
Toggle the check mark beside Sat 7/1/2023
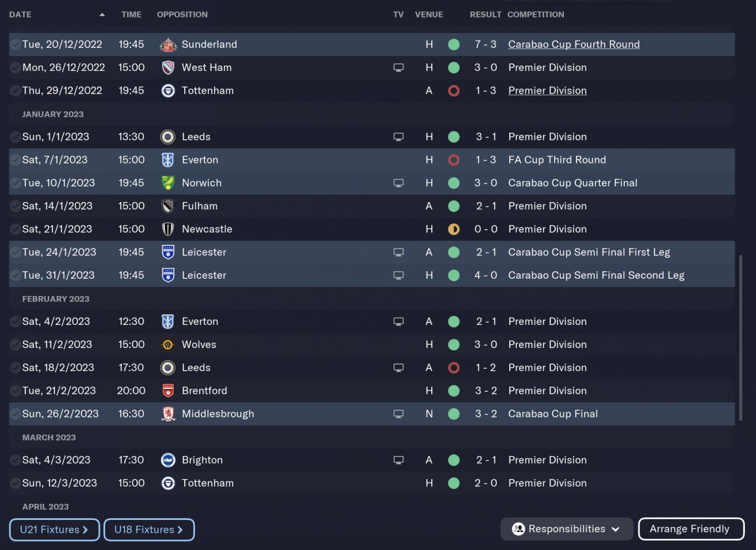(x=15, y=160)
